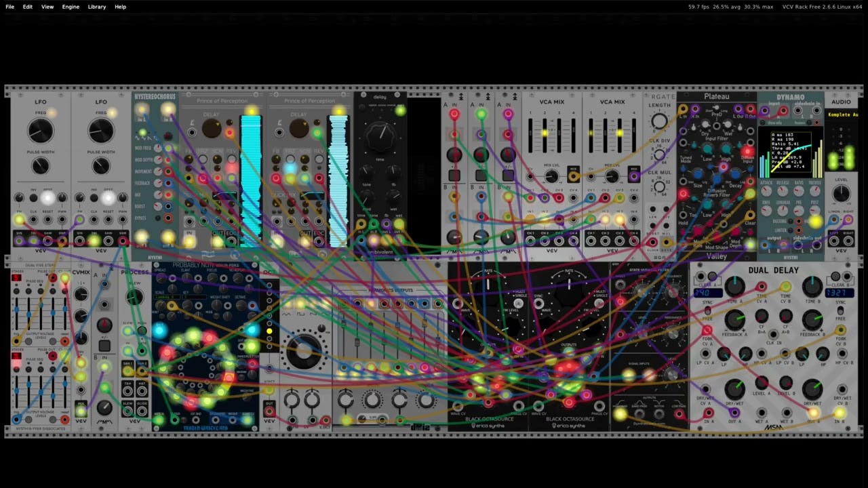868x488 pixels.
Task: Click the second Prince of Perception DELAY knob
Action: [x=299, y=129]
